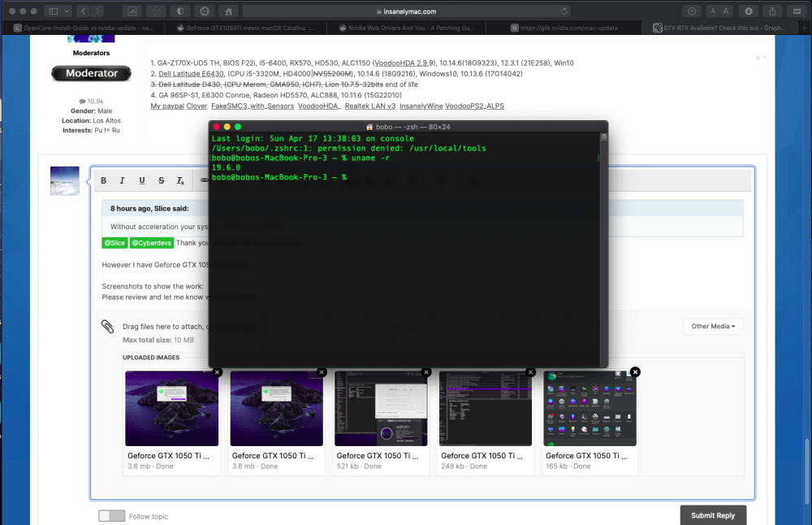Open Safari share menu
This screenshot has height=525, width=812.
(773, 11)
